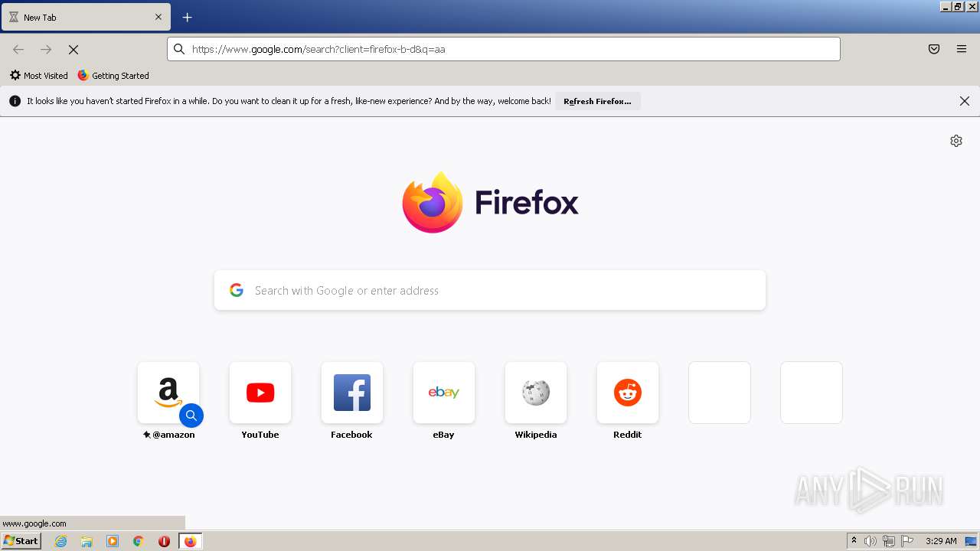Click the URL bar with the google.com address

(503, 49)
